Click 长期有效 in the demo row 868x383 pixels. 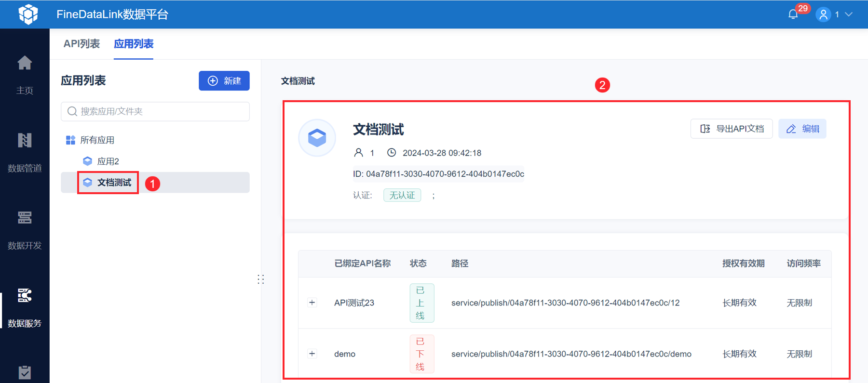pos(739,354)
